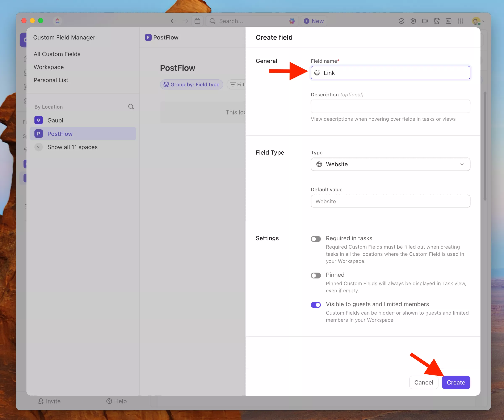Go forward with the right arrow
Viewport: 504px width, 420px height.
click(x=185, y=21)
